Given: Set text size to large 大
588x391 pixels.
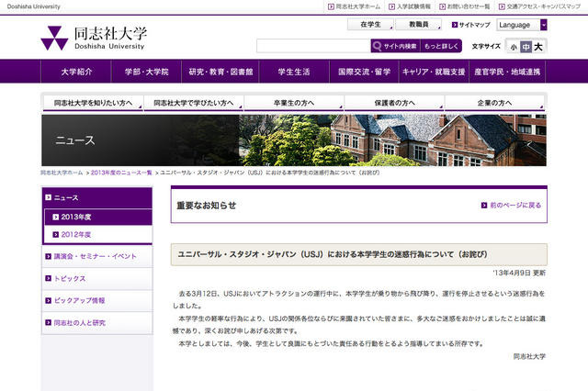Looking at the screenshot, I should click(538, 47).
